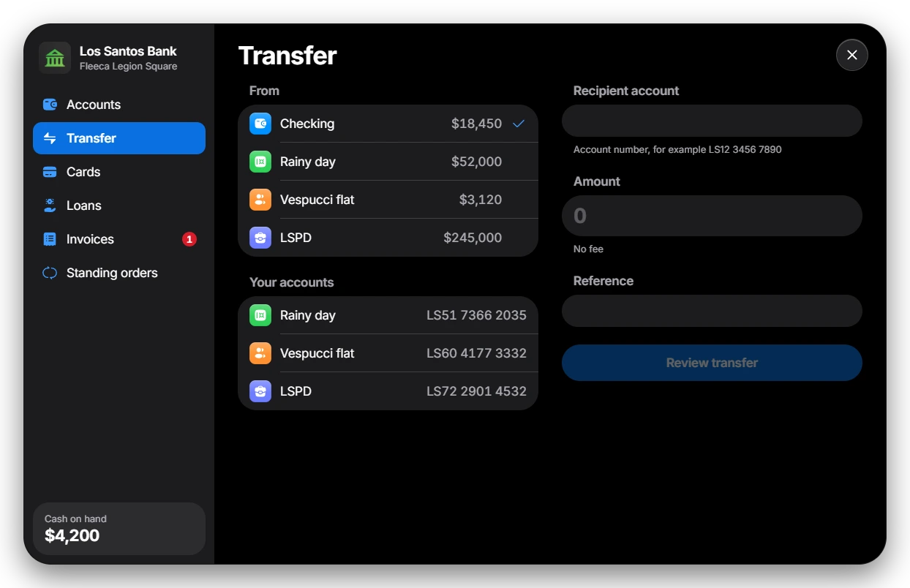
Task: Focus the Recipient account field
Action: (712, 121)
